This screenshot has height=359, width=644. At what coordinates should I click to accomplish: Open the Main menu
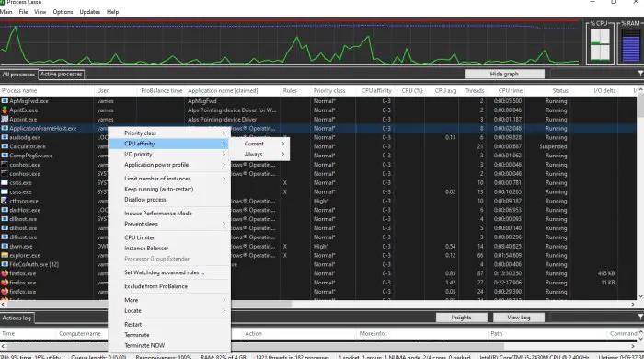pyautogui.click(x=6, y=11)
